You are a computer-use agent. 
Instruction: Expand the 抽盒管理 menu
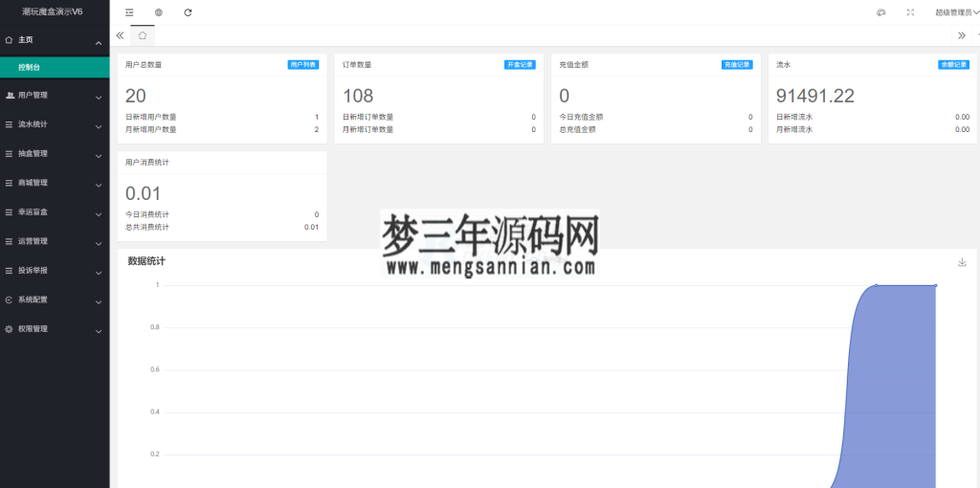(55, 154)
